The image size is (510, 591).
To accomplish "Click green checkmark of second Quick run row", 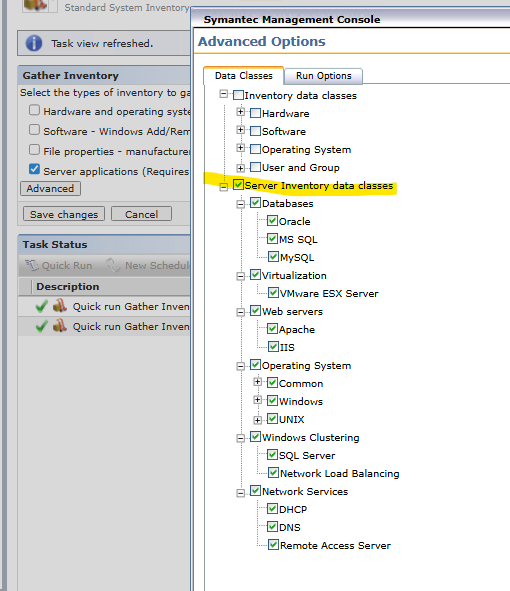I will [41, 326].
